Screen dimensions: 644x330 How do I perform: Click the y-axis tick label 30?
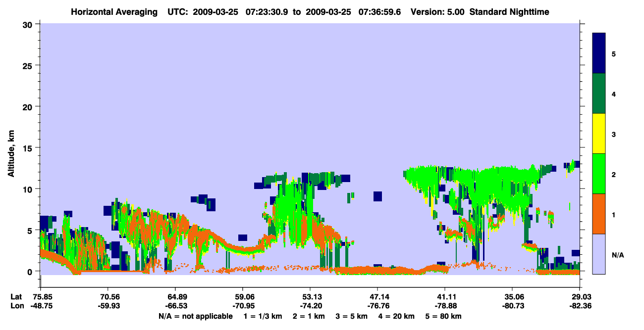29,24
